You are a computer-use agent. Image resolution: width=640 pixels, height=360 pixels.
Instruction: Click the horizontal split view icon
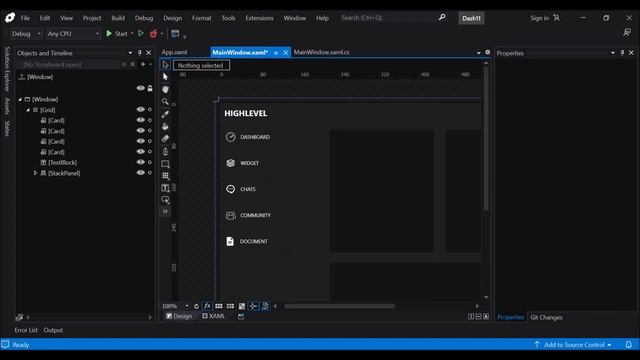point(478,316)
